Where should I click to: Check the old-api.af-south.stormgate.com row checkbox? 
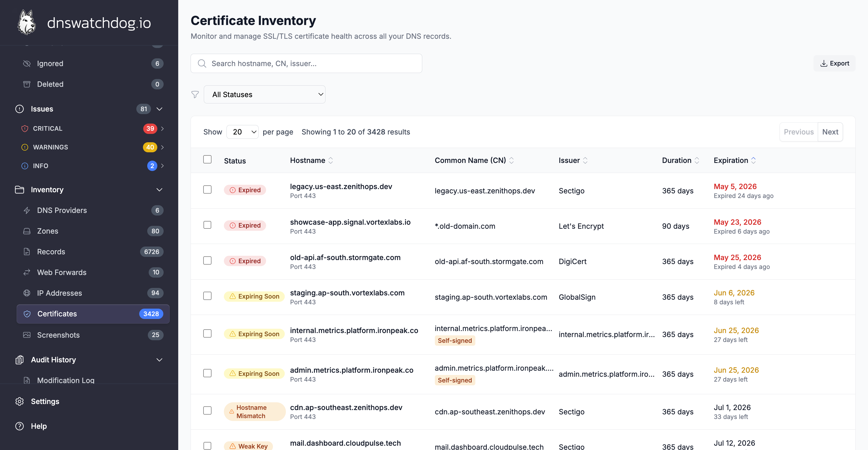pyautogui.click(x=207, y=260)
